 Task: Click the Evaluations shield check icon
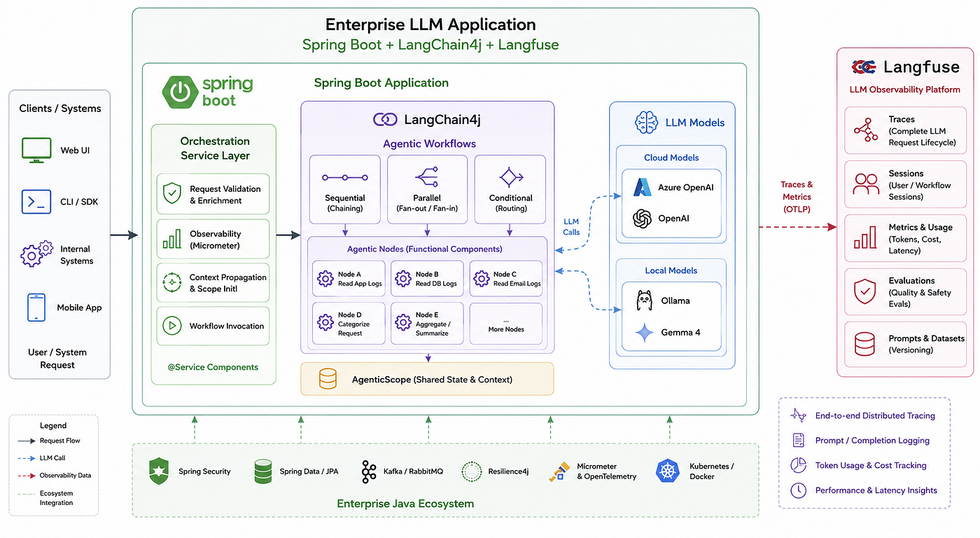[865, 291]
